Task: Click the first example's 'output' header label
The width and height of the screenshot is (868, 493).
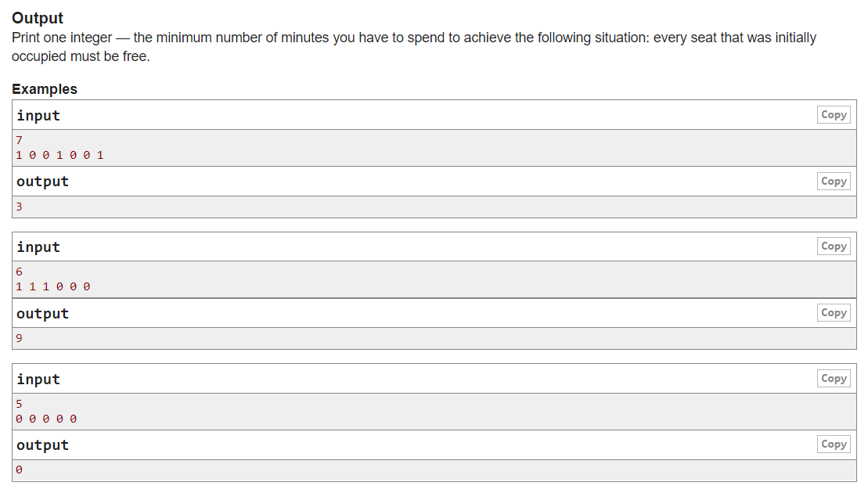Action: click(42, 182)
